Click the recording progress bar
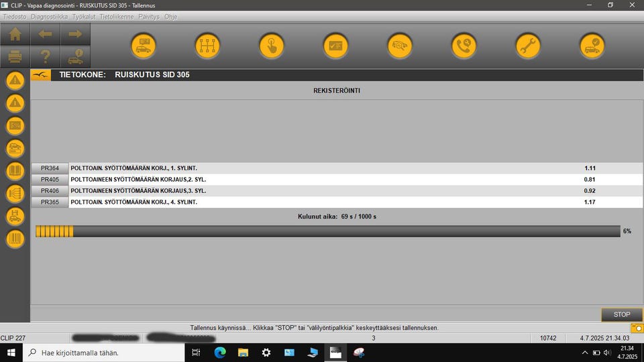Screen dimensions: 644x362 click(328, 231)
